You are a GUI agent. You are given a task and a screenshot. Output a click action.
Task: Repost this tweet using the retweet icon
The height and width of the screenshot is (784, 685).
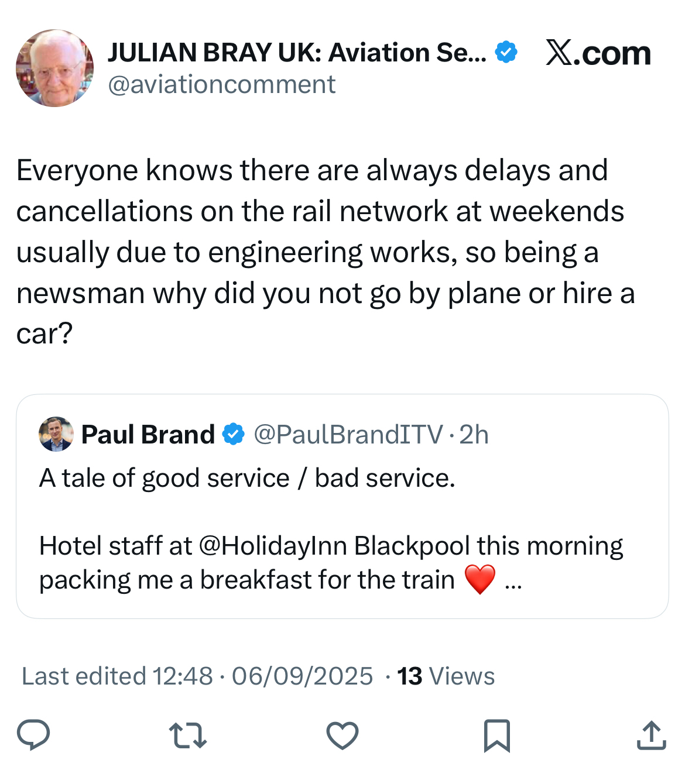coord(187,735)
